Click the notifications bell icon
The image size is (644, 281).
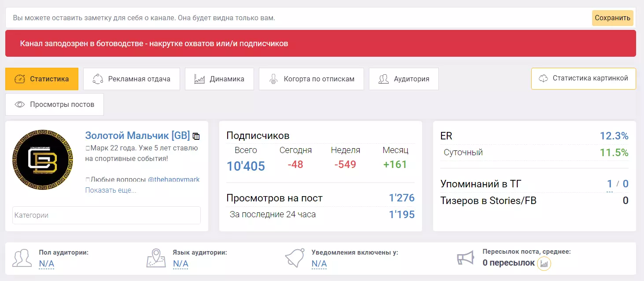click(x=294, y=258)
